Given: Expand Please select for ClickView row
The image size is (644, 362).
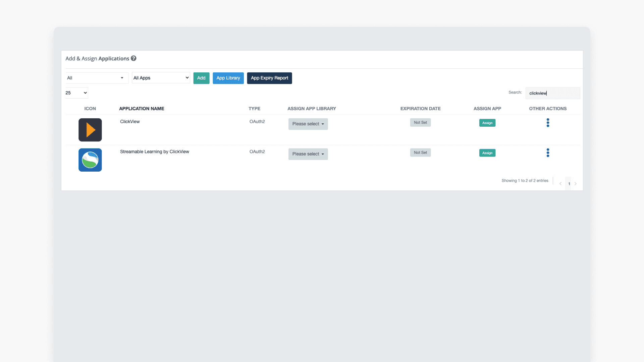Looking at the screenshot, I should click(x=308, y=124).
